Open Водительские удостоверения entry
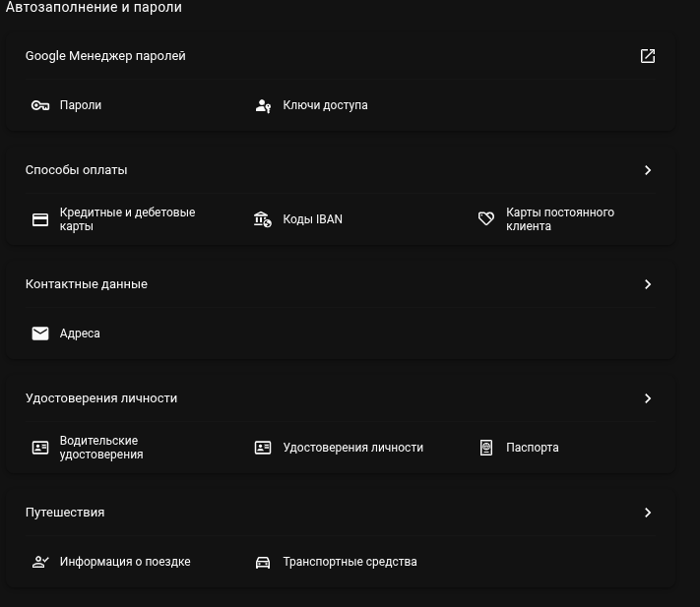Viewport: 700px width, 607px height. (x=101, y=448)
